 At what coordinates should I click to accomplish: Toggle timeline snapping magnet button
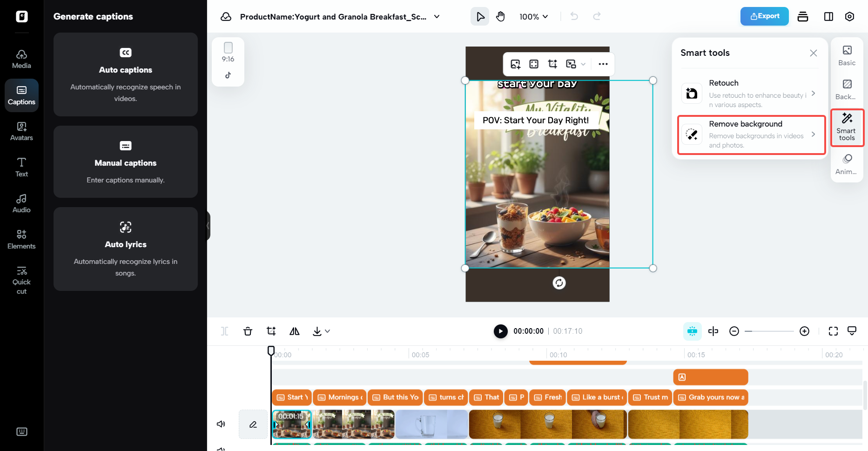pyautogui.click(x=692, y=331)
